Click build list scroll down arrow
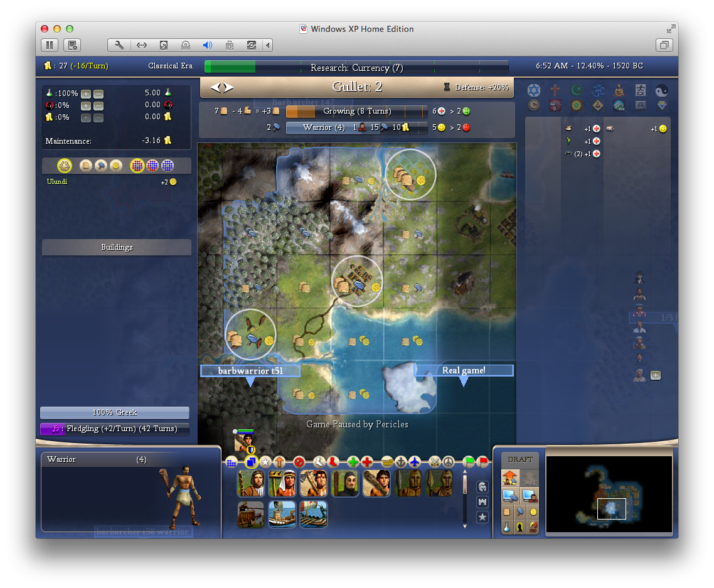The width and height of the screenshot is (714, 588). click(x=464, y=526)
